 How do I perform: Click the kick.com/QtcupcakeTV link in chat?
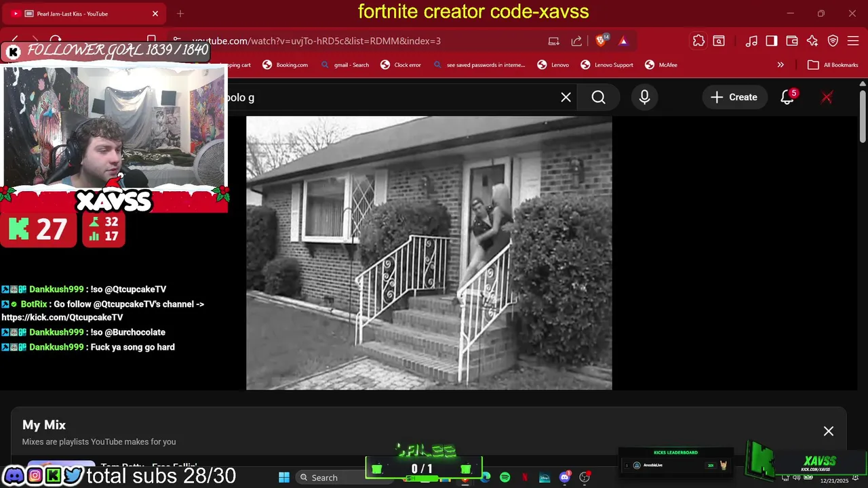[x=62, y=317]
